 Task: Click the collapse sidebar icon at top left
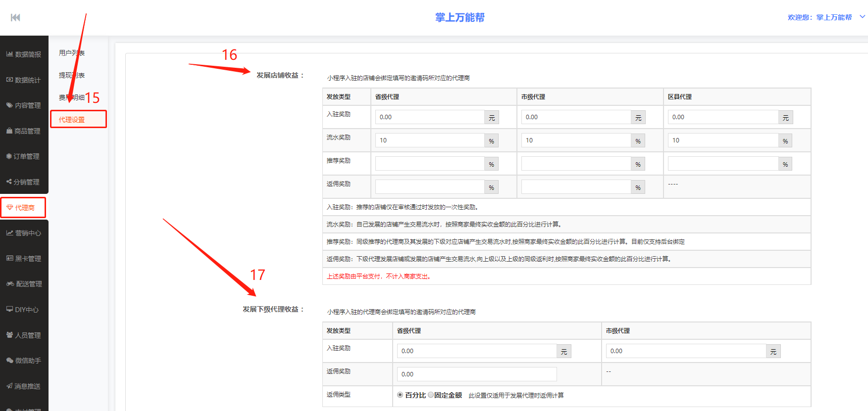15,18
